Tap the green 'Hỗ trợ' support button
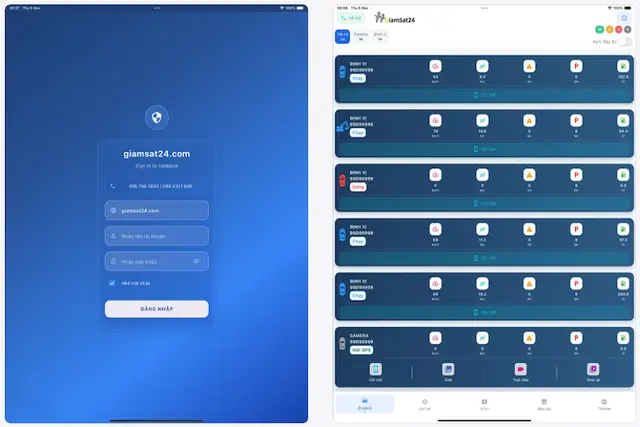Viewport: 640px width, 427px height. pos(351,18)
